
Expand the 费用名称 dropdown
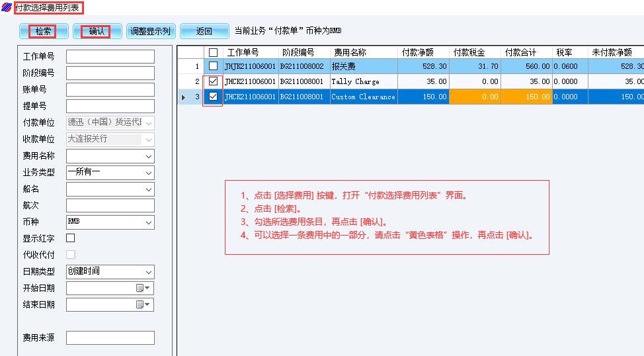click(x=148, y=156)
